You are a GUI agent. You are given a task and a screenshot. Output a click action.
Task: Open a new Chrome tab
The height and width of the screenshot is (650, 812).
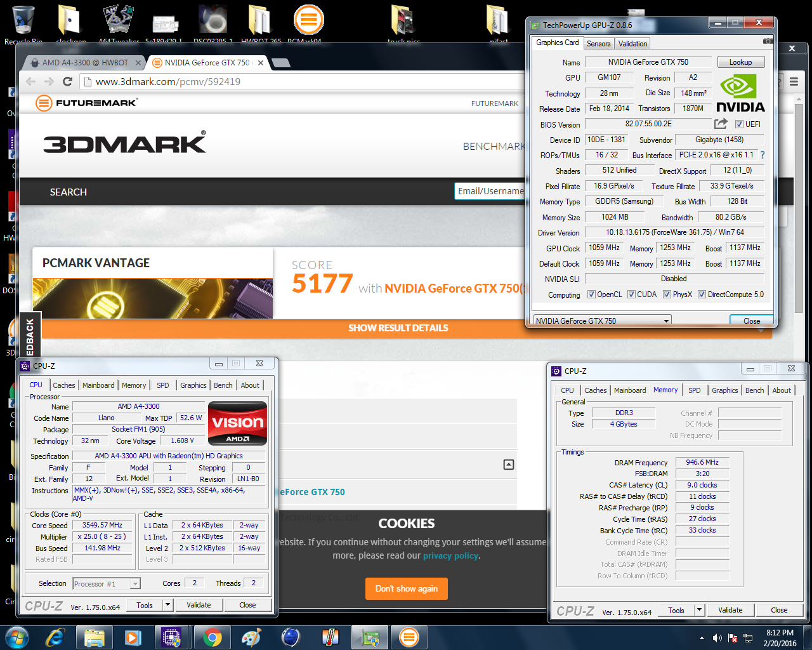pos(281,63)
